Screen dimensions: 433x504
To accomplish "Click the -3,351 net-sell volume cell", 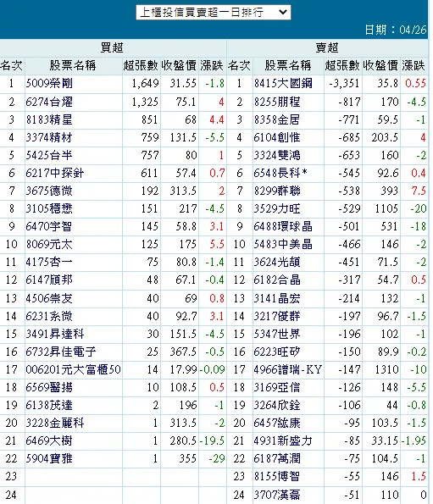I will click(x=344, y=84).
